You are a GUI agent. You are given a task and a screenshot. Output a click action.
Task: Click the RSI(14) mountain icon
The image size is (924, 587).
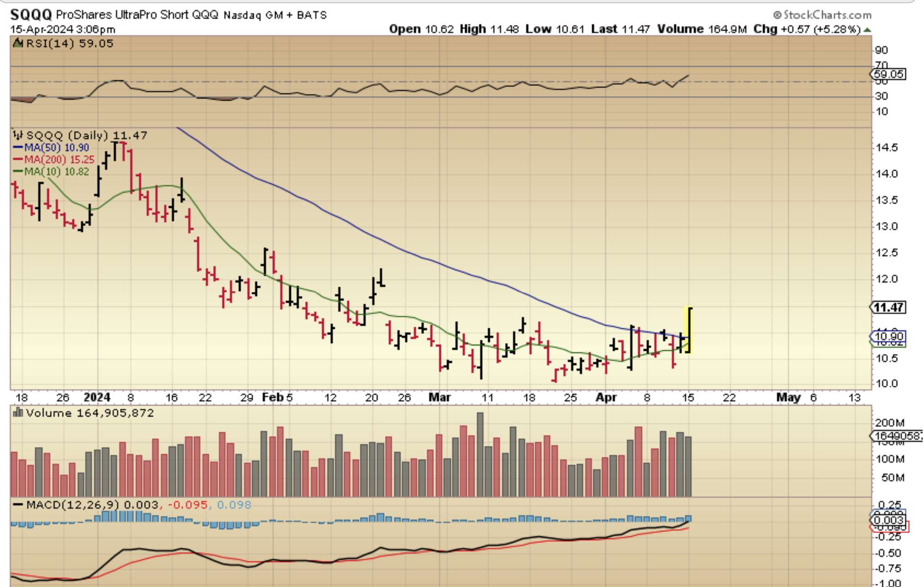pyautogui.click(x=18, y=44)
